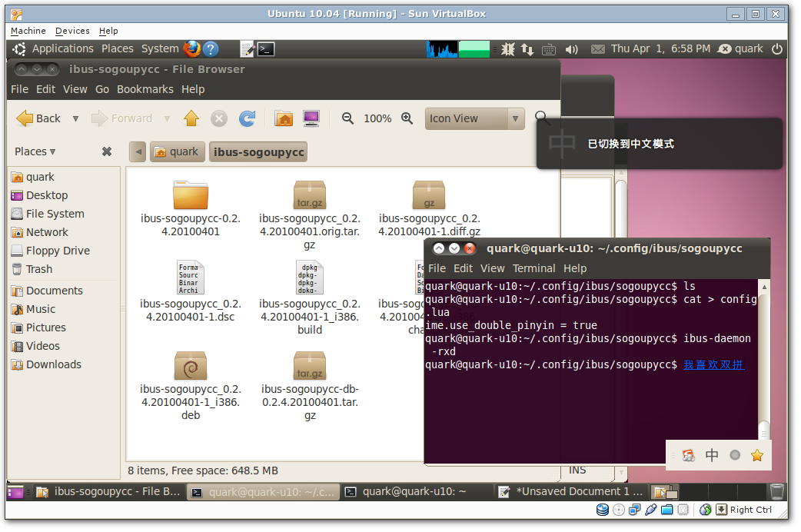The width and height of the screenshot is (801, 532).
Task: Open the Icon View mode dropdown
Action: [474, 118]
